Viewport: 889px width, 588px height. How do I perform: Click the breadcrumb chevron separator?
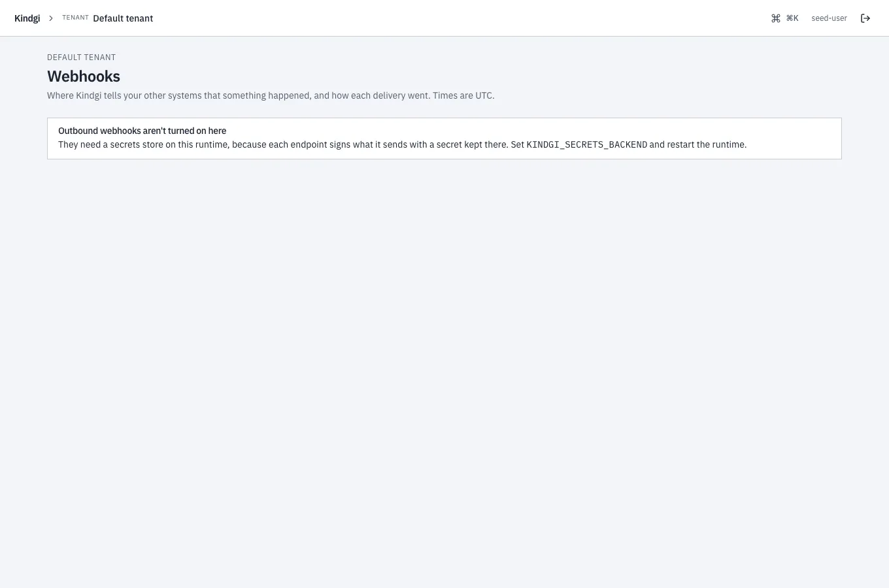[x=51, y=18]
